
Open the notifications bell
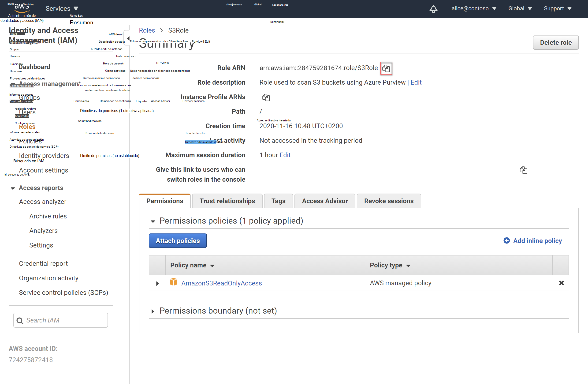pyautogui.click(x=433, y=9)
